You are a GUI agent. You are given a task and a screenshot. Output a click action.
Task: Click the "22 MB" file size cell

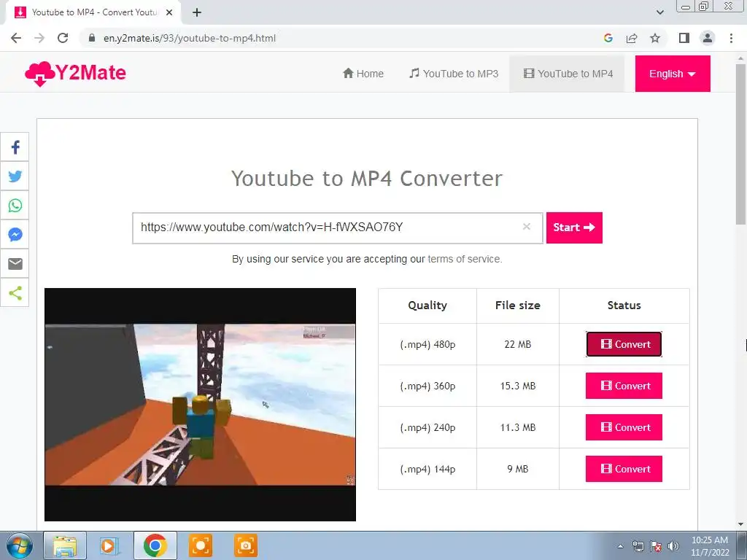click(518, 344)
